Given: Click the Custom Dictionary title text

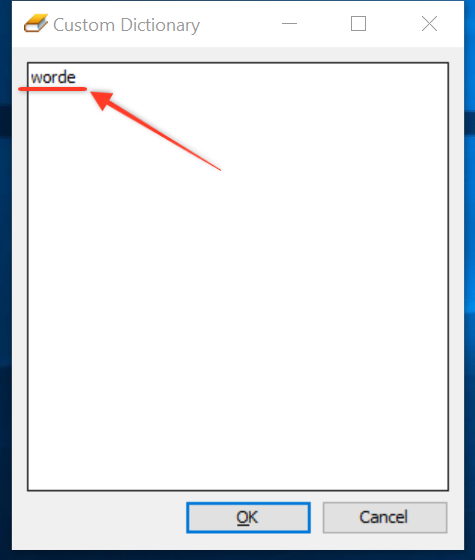Looking at the screenshot, I should (x=126, y=25).
